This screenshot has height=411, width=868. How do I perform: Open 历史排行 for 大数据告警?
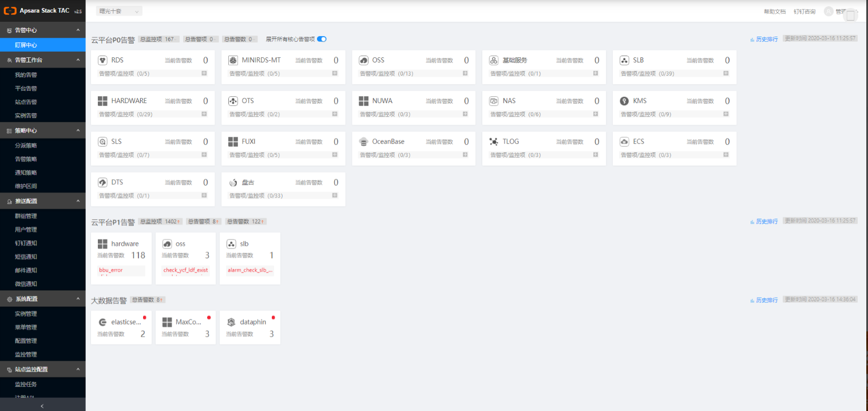click(x=764, y=300)
